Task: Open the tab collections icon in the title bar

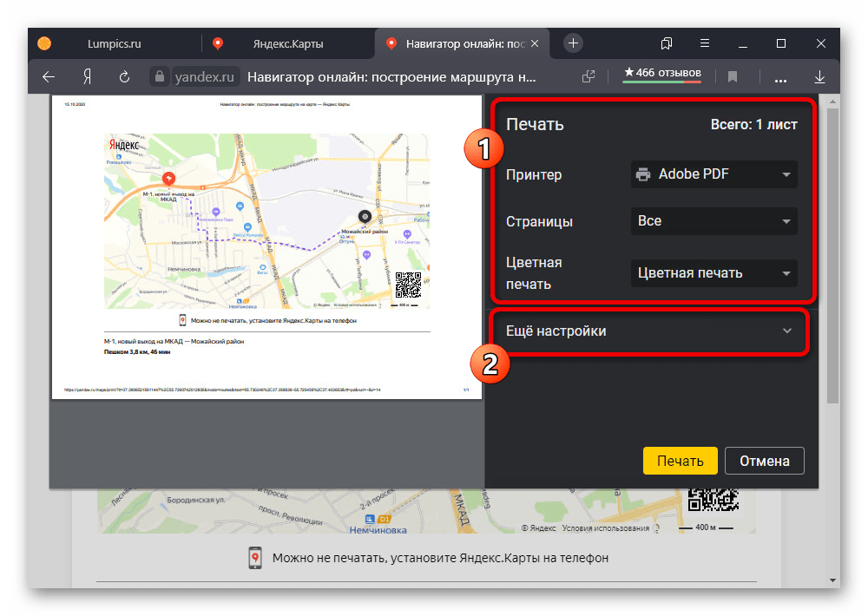Action: tap(667, 43)
